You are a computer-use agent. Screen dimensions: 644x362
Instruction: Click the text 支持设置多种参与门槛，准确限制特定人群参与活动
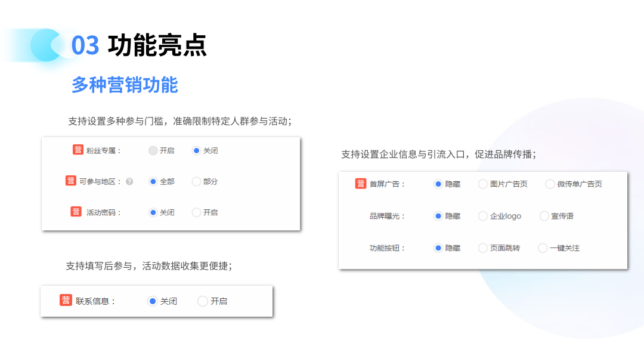[x=179, y=121]
